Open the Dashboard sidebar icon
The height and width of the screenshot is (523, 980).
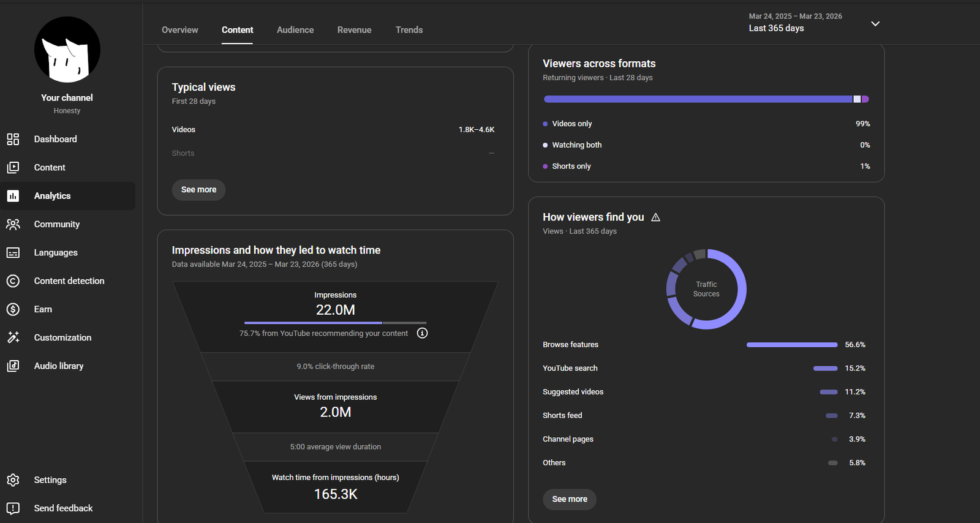13,139
